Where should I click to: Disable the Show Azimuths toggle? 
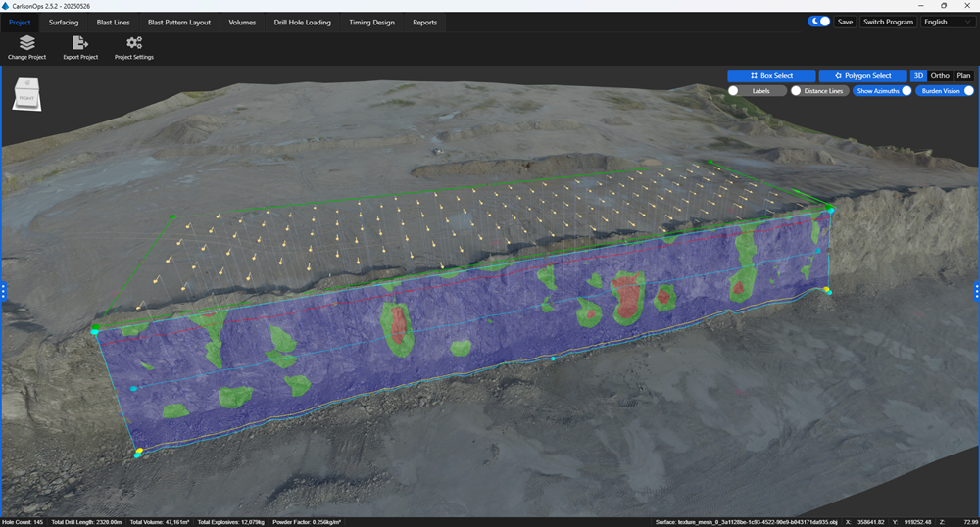click(x=906, y=91)
